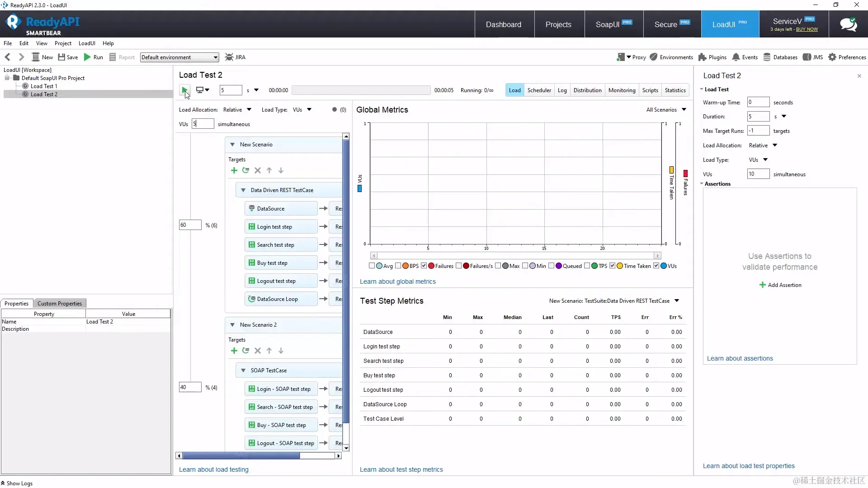Open Learn about global metrics link
The height and width of the screenshot is (488, 868).
(x=397, y=282)
